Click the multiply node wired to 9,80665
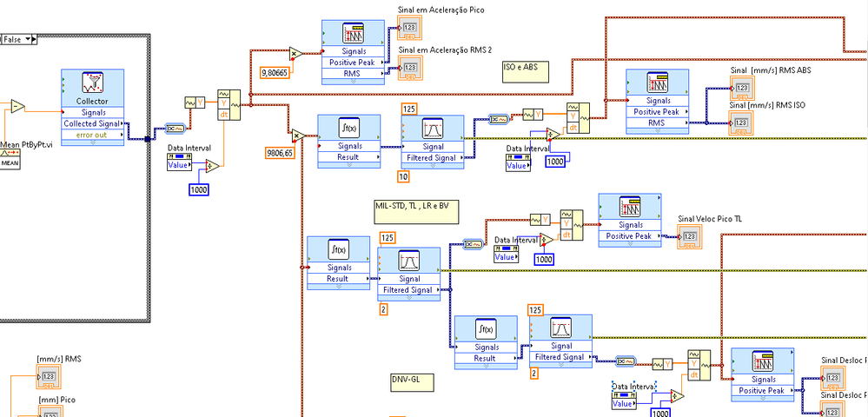The width and height of the screenshot is (868, 417). [x=295, y=54]
